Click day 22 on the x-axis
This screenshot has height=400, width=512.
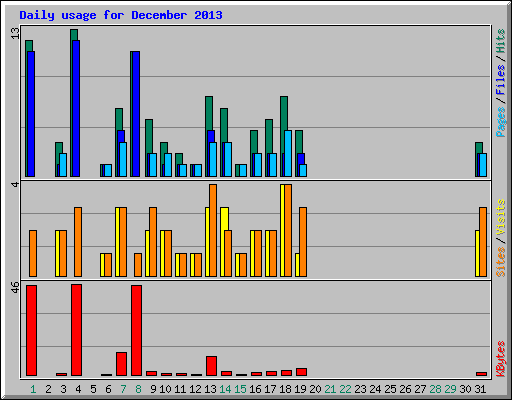pos(345,389)
